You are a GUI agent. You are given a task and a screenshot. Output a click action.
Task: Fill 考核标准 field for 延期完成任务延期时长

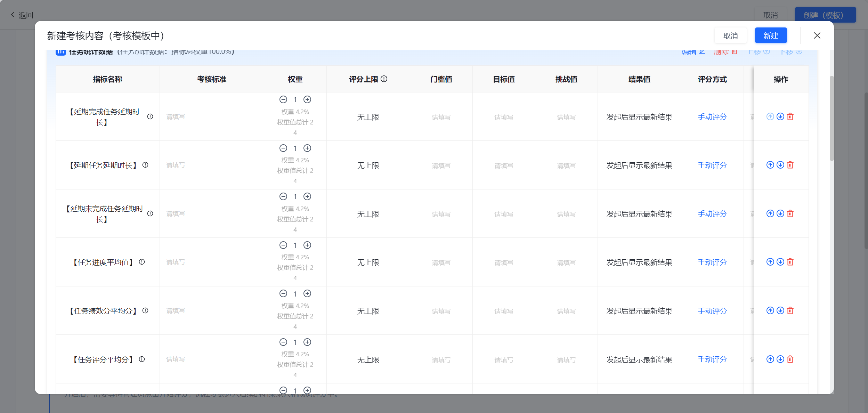click(x=212, y=117)
